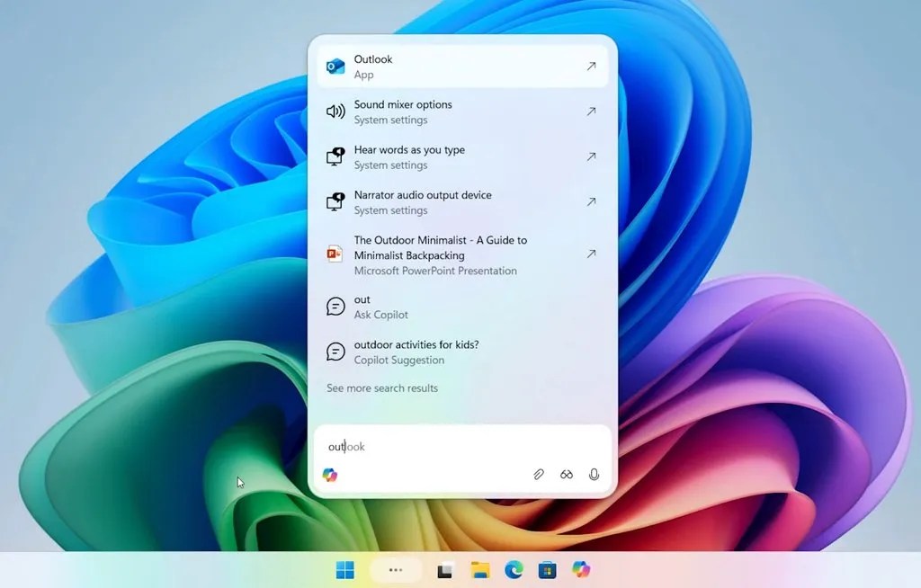The image size is (921, 588).
Task: Start visual search with the lens icon
Action: point(567,474)
